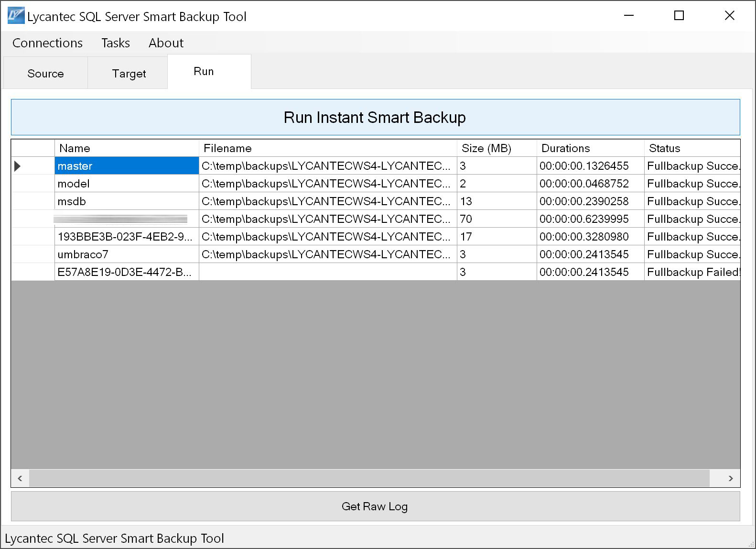
Task: Click duration 00:00:00.1326455
Action: (x=591, y=166)
